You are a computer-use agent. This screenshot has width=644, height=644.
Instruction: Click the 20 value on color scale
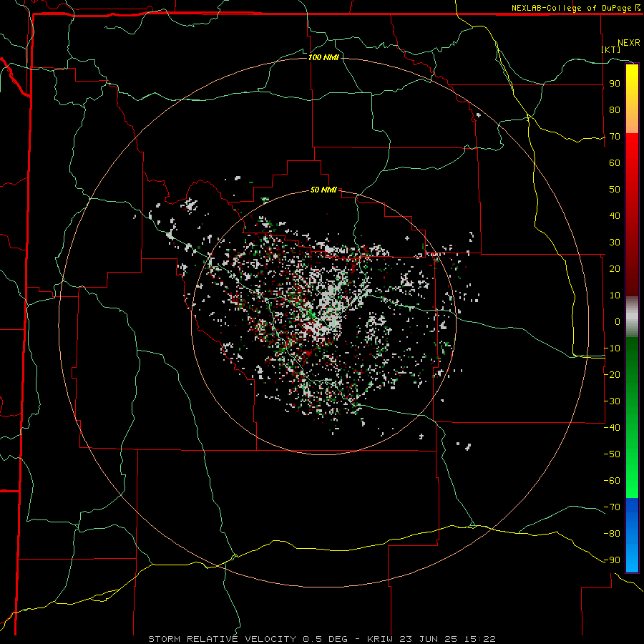(615, 268)
